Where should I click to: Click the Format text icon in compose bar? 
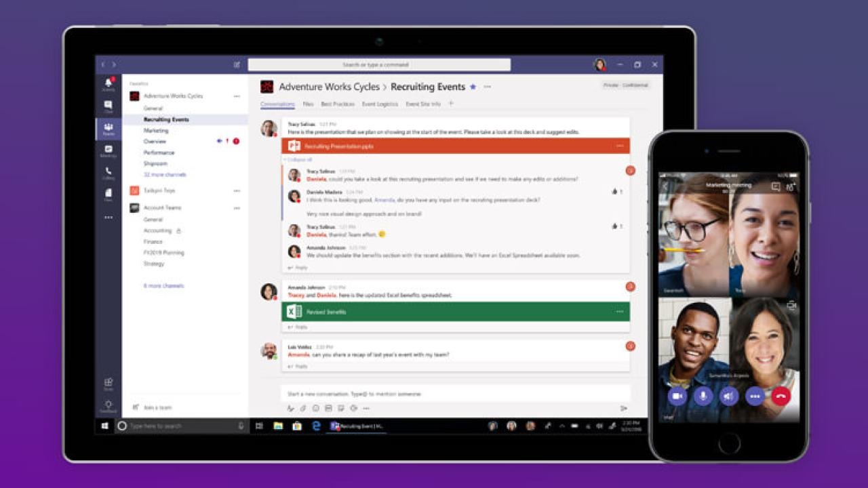coord(290,408)
